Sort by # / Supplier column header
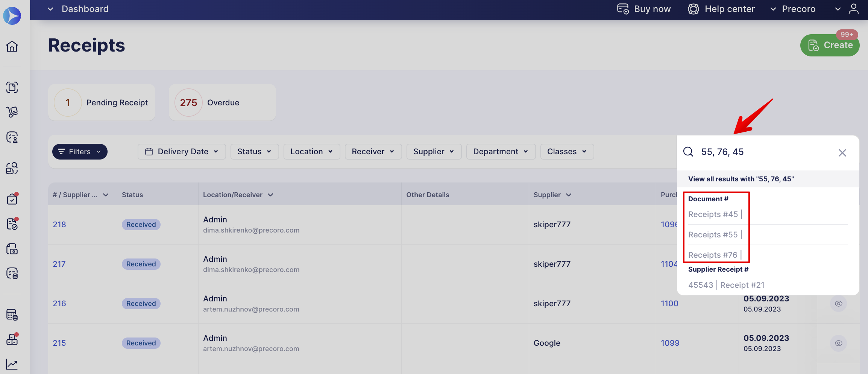 (80, 195)
